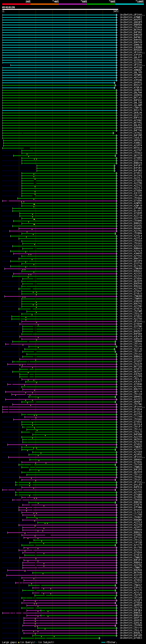Select label UniRef100_Q2V416
This screenshot has width=146, height=644.
click(x=131, y=60)
